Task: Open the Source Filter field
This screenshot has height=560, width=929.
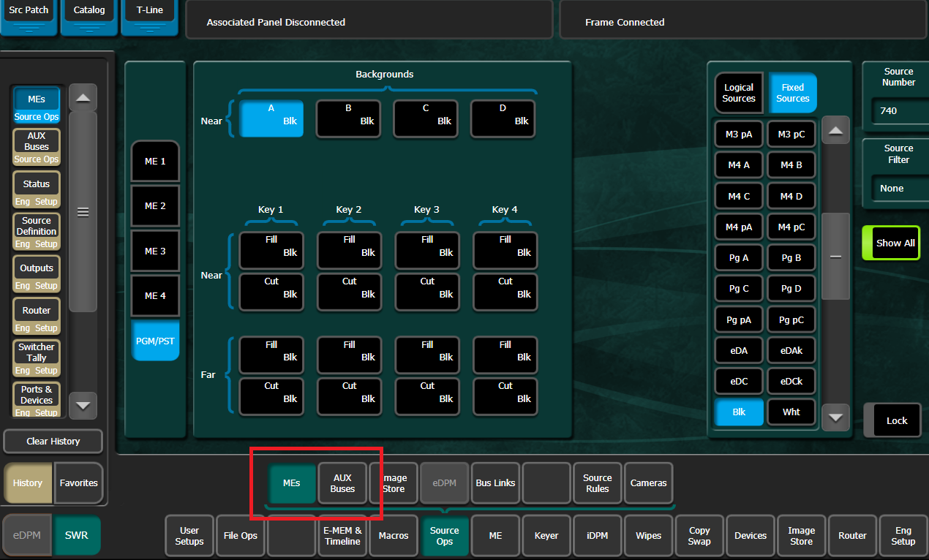Action: (x=898, y=188)
